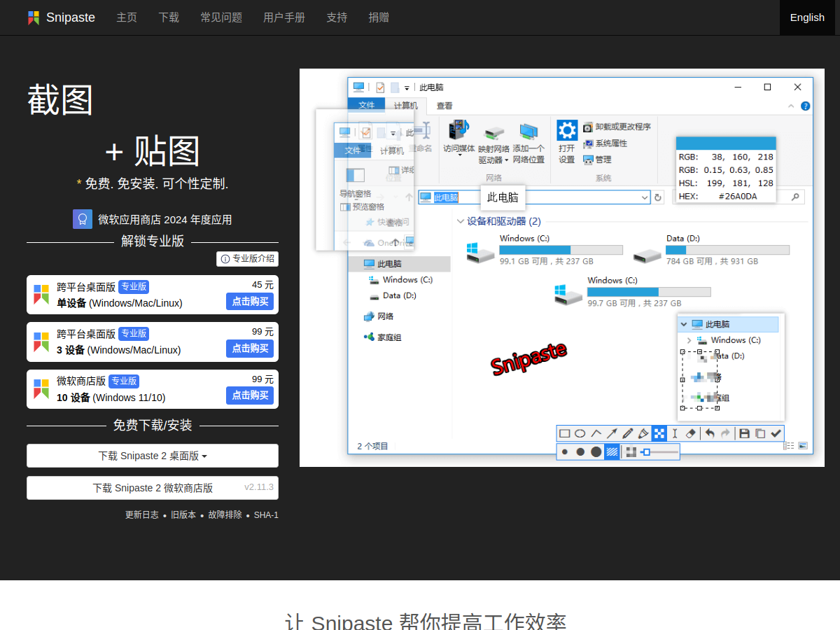Screen dimensions: 840x630
Task: Go to 下载 in top navigation
Action: pos(169,17)
